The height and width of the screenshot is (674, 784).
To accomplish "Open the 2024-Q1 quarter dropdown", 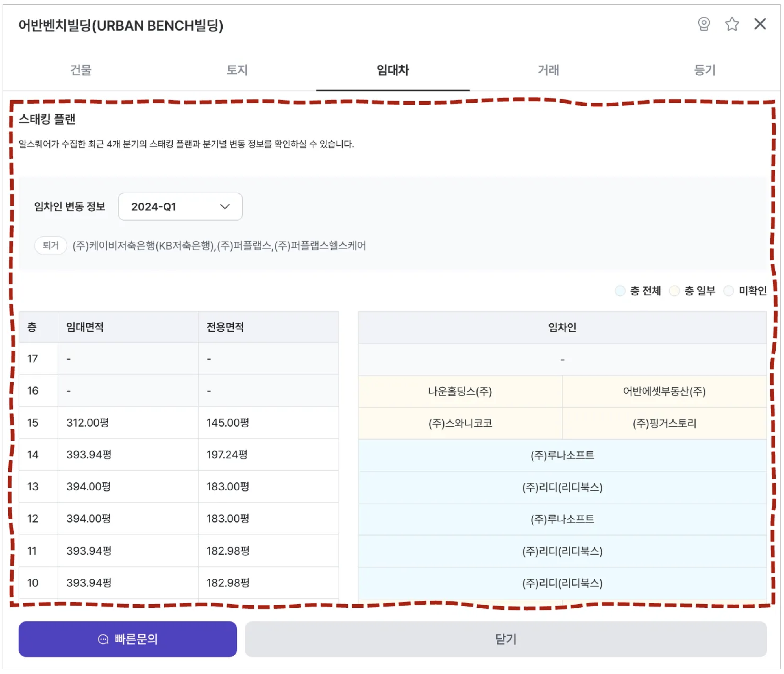I will coord(180,206).
